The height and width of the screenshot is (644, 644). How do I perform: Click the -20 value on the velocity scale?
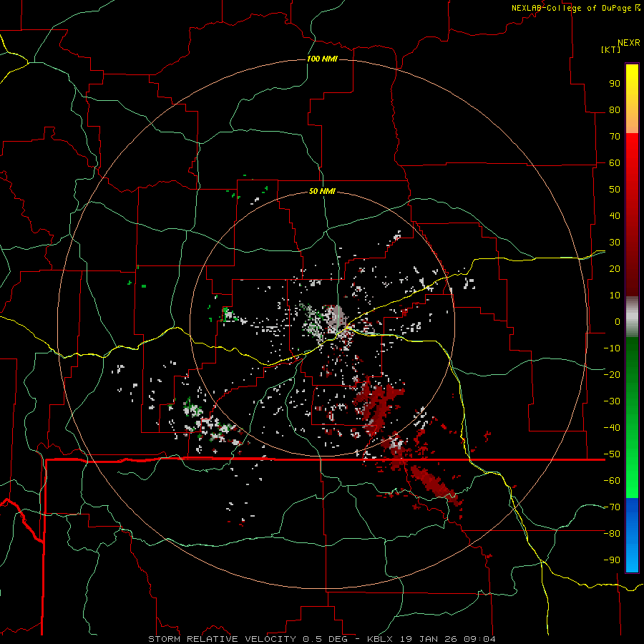[x=612, y=375]
